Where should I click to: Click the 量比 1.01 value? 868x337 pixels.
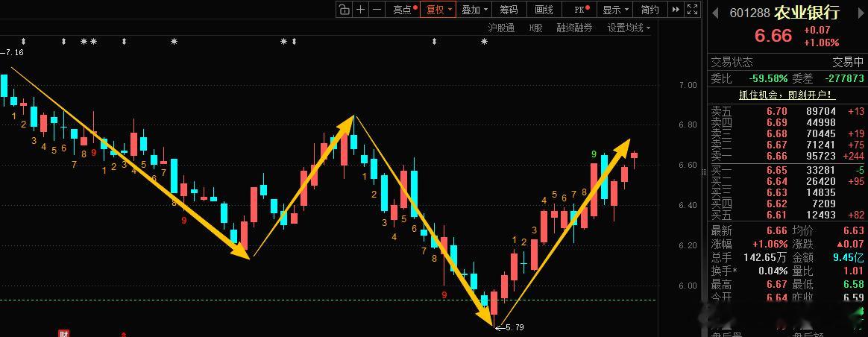pos(854,271)
